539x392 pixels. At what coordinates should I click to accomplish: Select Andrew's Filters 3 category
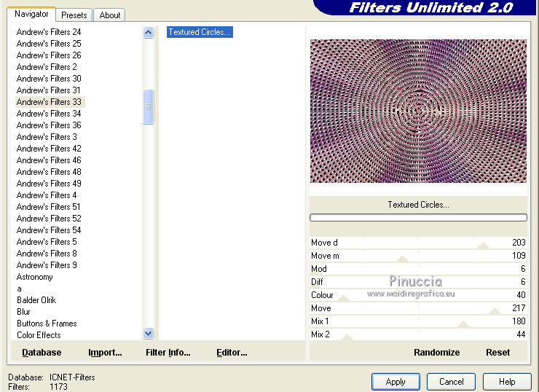click(47, 137)
